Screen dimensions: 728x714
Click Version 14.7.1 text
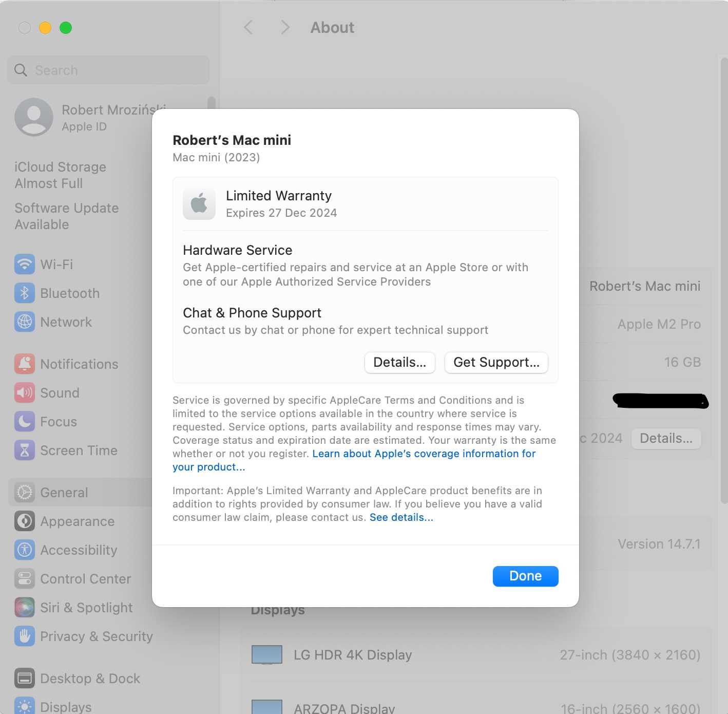point(659,544)
